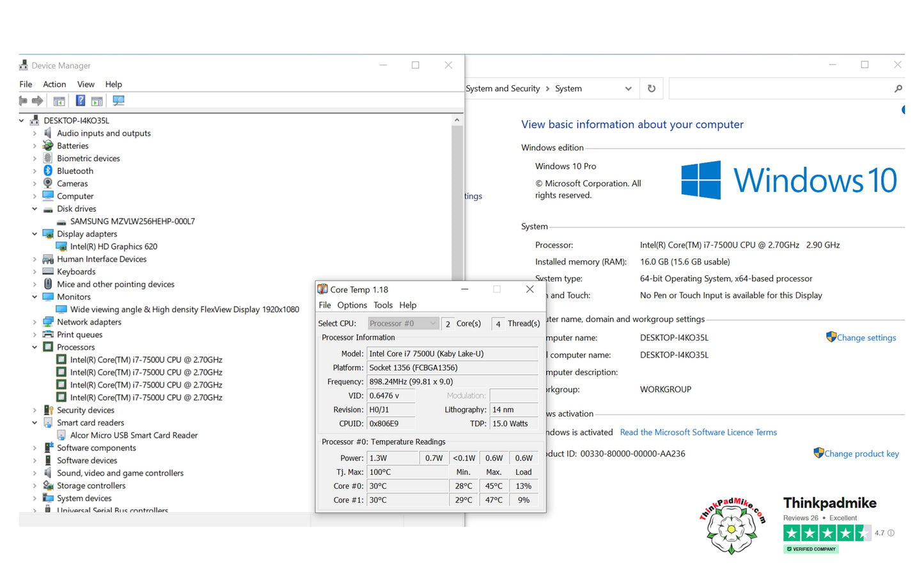The image size is (924, 581).
Task: Click the Software components icon
Action: click(x=48, y=448)
